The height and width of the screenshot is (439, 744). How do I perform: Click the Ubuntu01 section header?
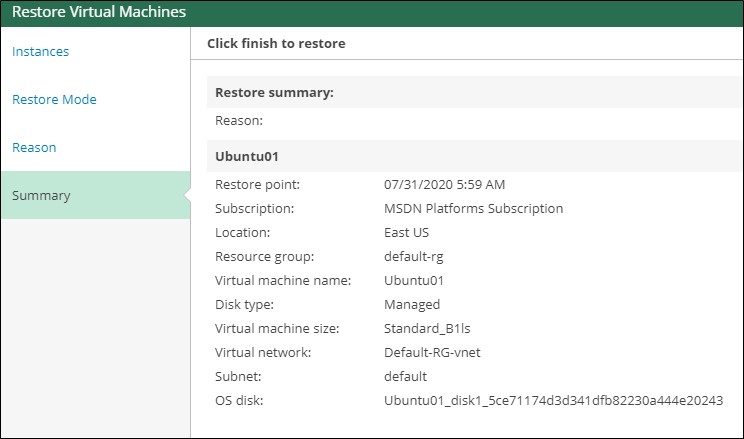coord(245,157)
